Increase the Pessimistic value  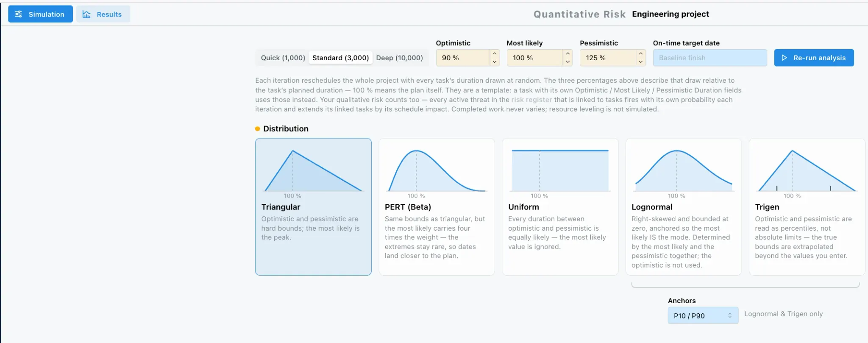[641, 54]
